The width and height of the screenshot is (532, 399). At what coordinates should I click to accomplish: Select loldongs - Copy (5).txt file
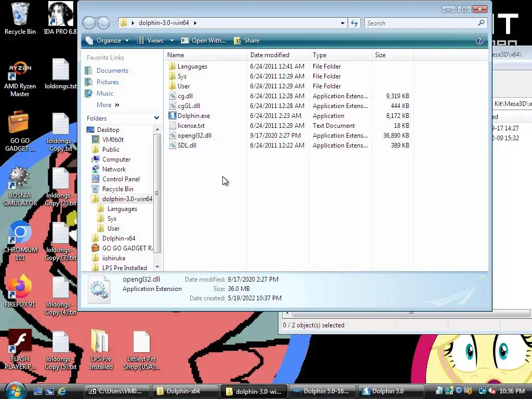[60, 351]
